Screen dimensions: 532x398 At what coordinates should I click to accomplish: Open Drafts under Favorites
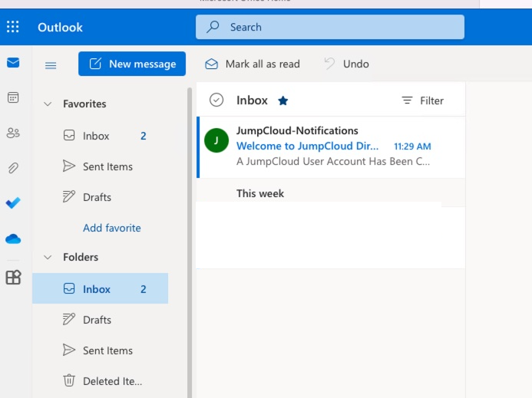101,197
